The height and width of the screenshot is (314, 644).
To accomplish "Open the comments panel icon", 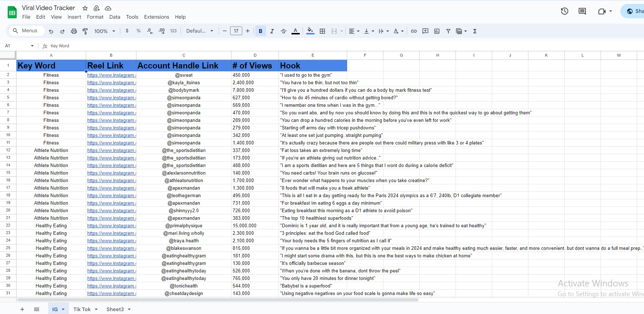I will click(x=582, y=11).
